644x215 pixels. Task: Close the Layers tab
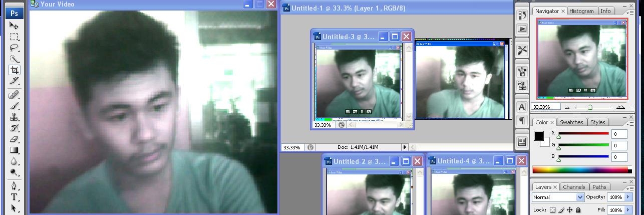pyautogui.click(x=556, y=187)
